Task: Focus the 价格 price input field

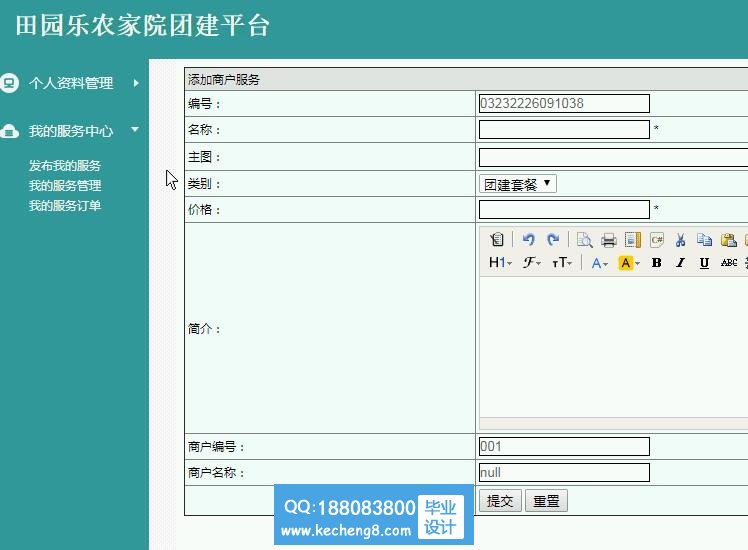Action: point(564,209)
